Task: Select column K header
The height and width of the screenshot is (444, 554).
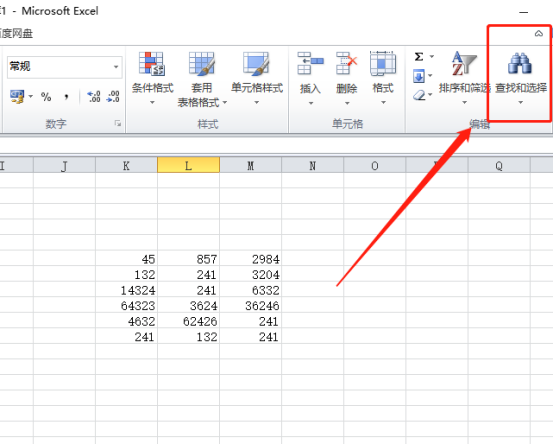Action: click(x=126, y=165)
